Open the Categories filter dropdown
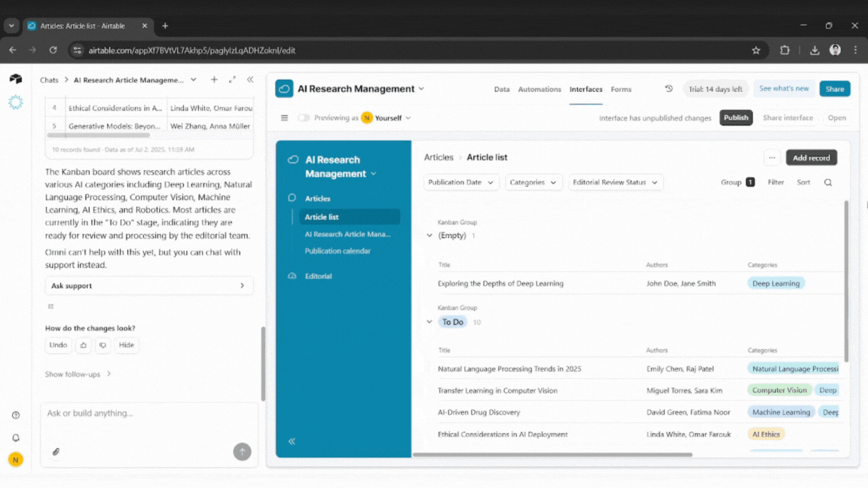The image size is (868, 488). coord(533,181)
